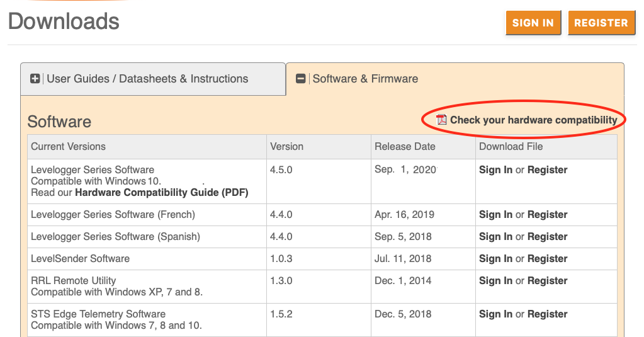The image size is (644, 337).
Task: Click Sign In for Levelogger Software (French)
Action: [495, 215]
